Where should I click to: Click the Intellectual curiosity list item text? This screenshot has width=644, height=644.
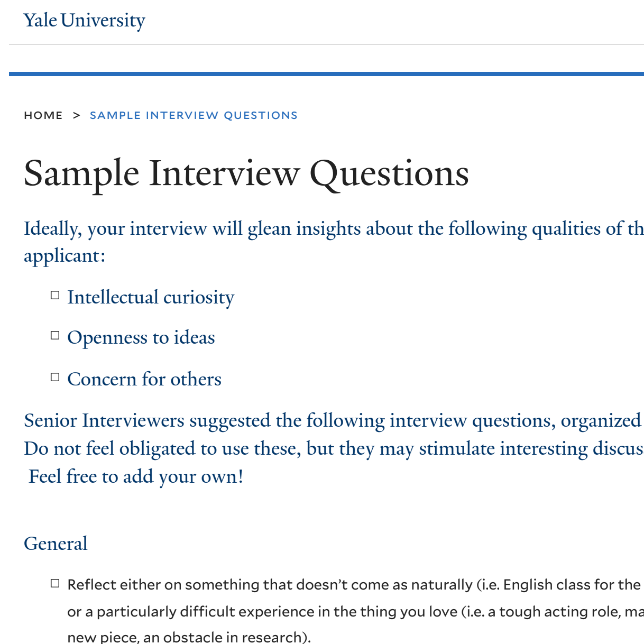(151, 297)
